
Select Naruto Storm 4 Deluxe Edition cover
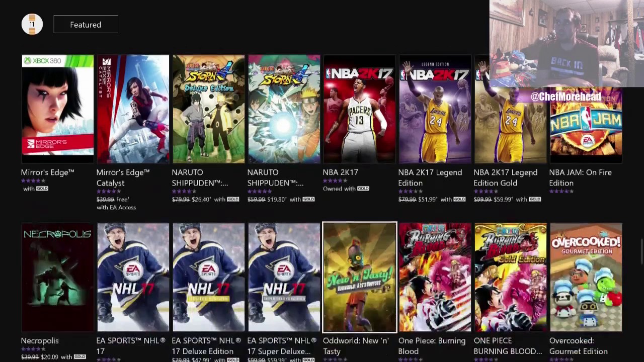tap(209, 109)
